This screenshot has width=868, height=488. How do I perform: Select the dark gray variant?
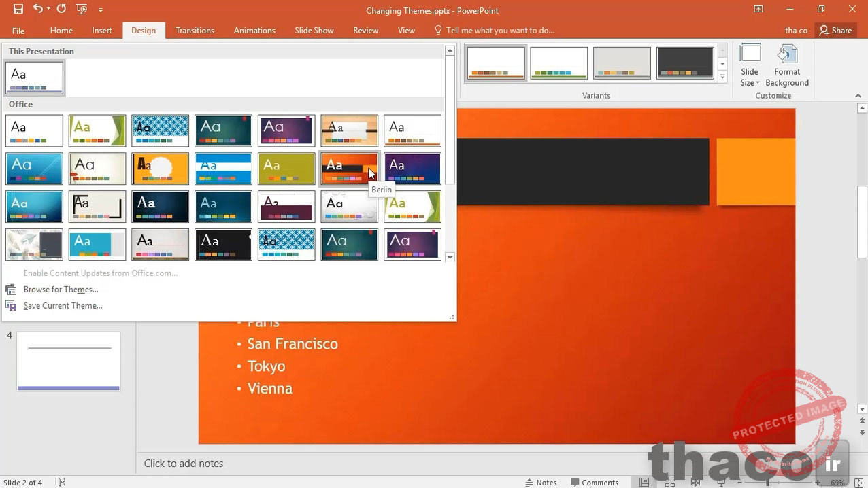click(x=685, y=63)
